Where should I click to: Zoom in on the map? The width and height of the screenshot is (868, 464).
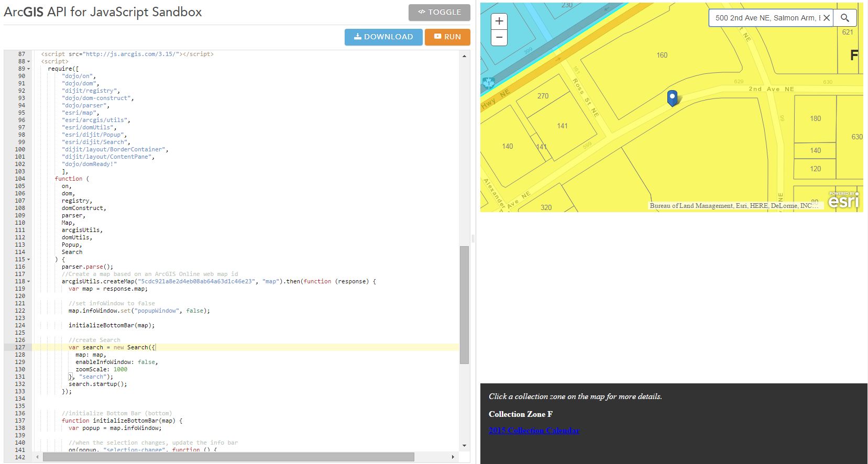499,21
